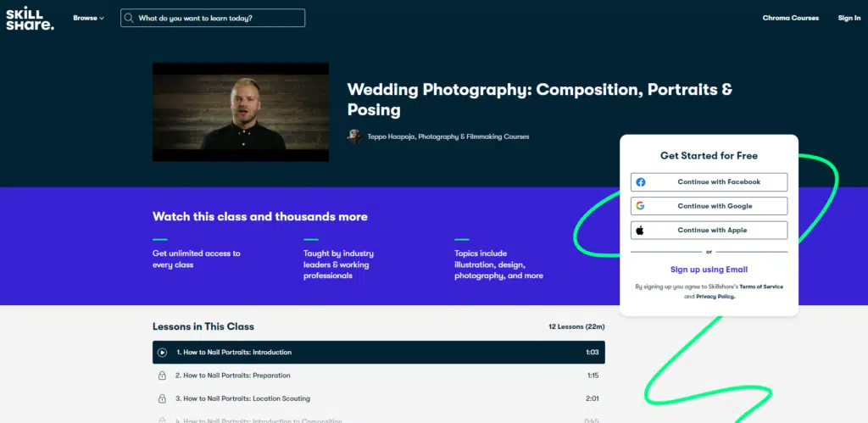Select lesson 2 How to Nail Portraits: Preparation
The height and width of the screenshot is (423, 868).
click(x=379, y=376)
